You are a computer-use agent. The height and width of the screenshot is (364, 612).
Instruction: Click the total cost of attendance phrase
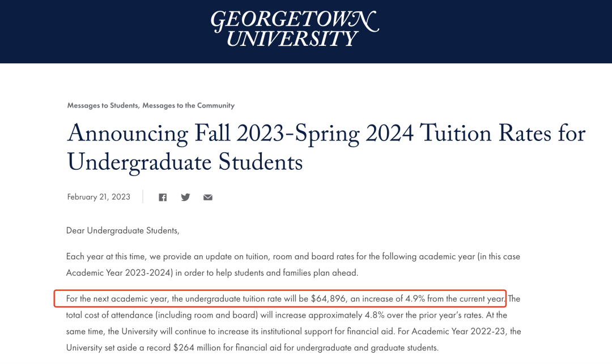[x=109, y=315]
